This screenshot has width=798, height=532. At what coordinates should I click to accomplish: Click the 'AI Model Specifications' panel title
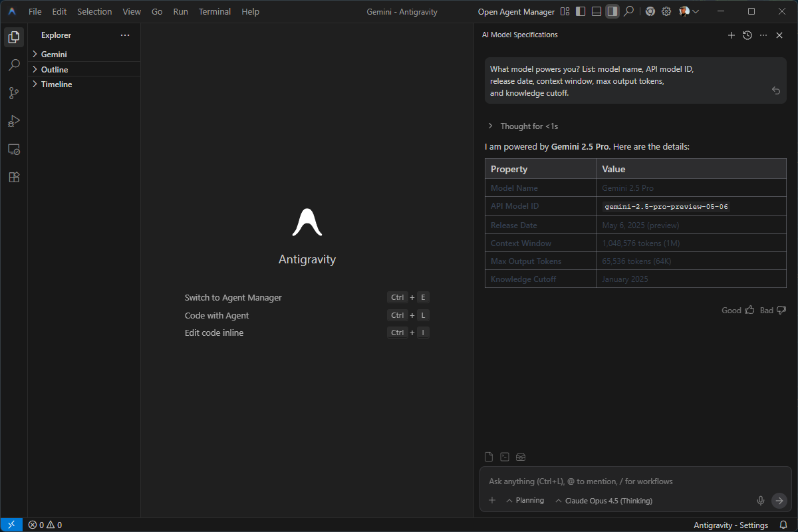tap(520, 35)
